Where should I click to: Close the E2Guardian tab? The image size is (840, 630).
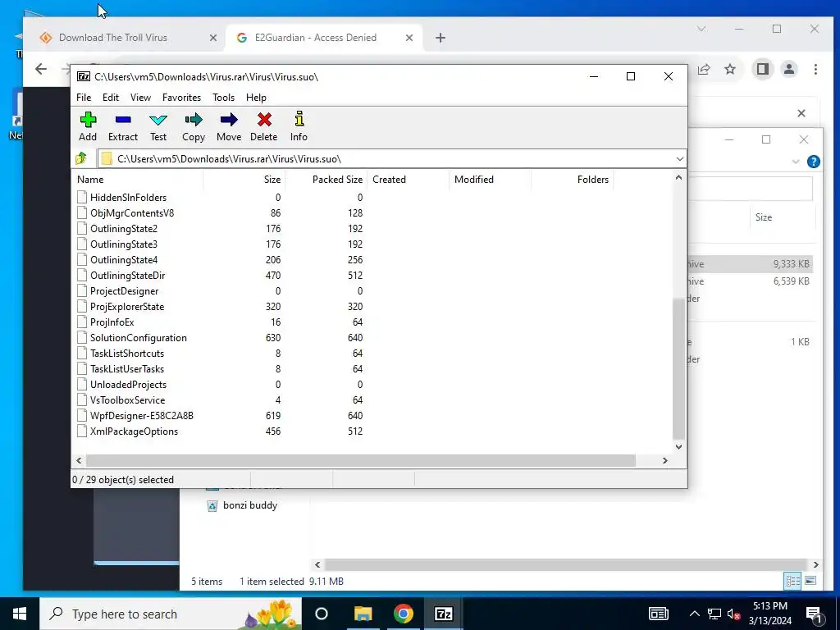coord(409,38)
